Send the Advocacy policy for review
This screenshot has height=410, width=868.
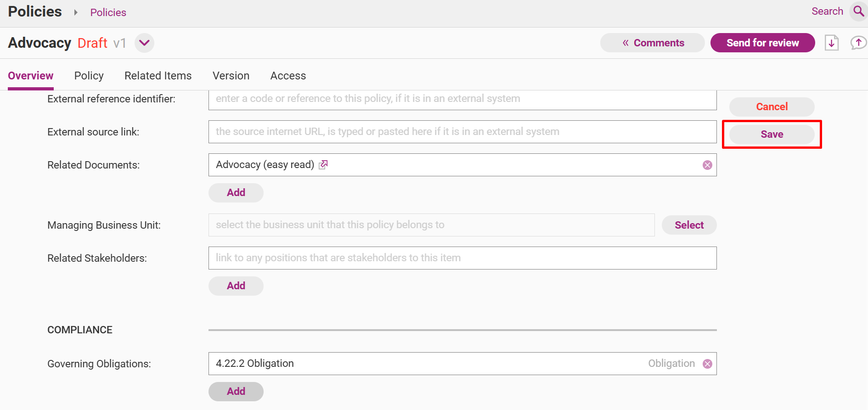tap(762, 43)
